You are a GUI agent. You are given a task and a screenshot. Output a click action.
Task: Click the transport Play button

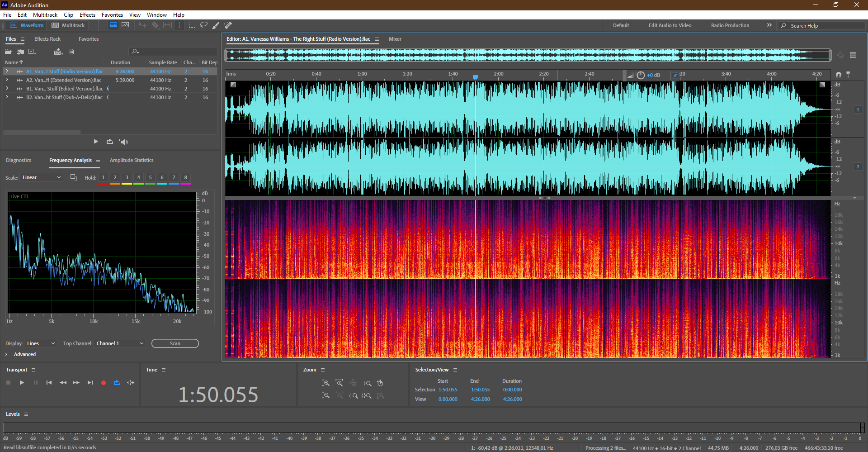point(22,383)
